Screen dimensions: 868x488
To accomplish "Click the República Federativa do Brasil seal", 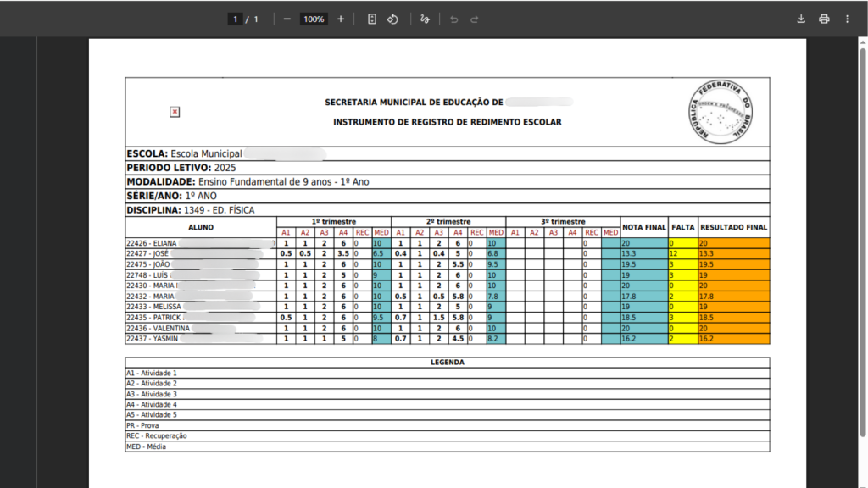I will pyautogui.click(x=720, y=112).
